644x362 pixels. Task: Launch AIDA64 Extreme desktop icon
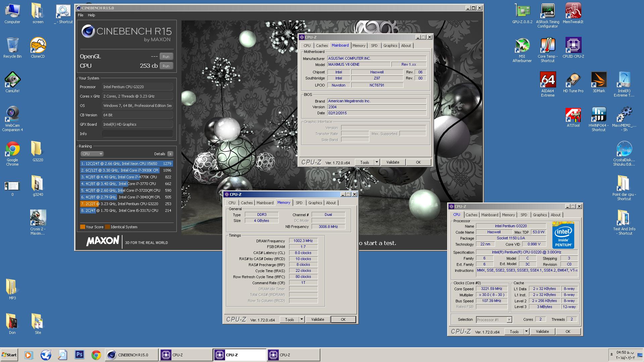[x=547, y=84]
